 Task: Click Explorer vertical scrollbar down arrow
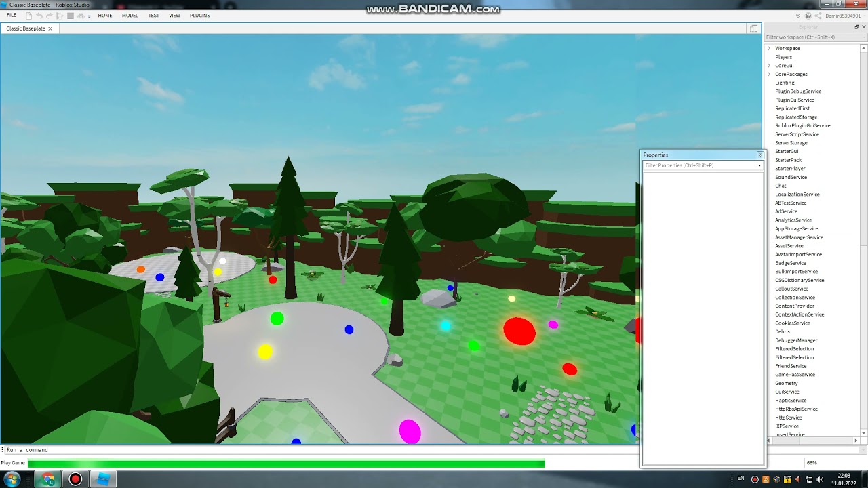[864, 432]
